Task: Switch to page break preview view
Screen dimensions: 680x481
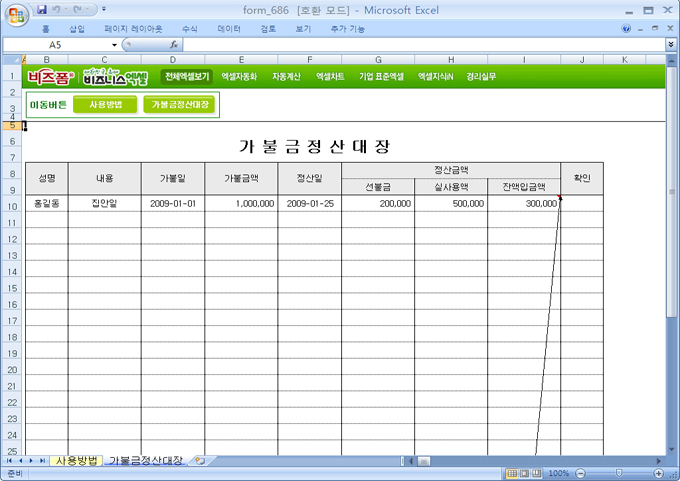Action: click(x=538, y=473)
